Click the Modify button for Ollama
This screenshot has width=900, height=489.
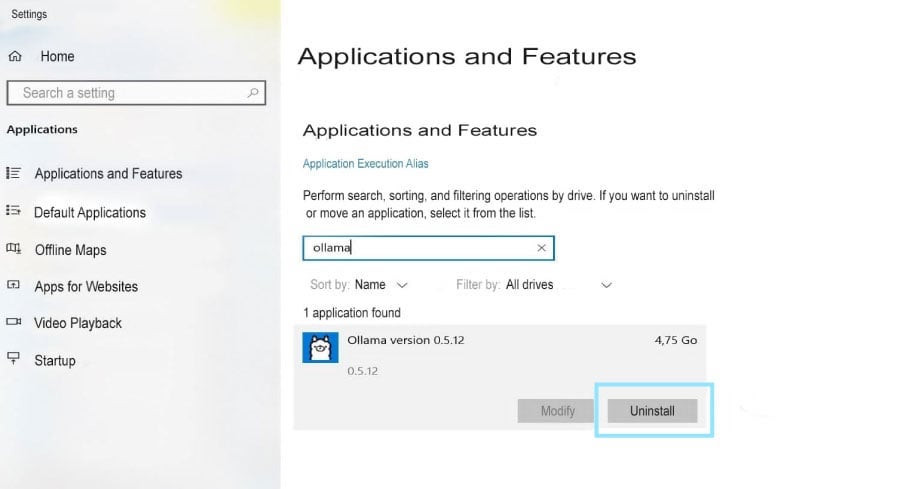557,411
